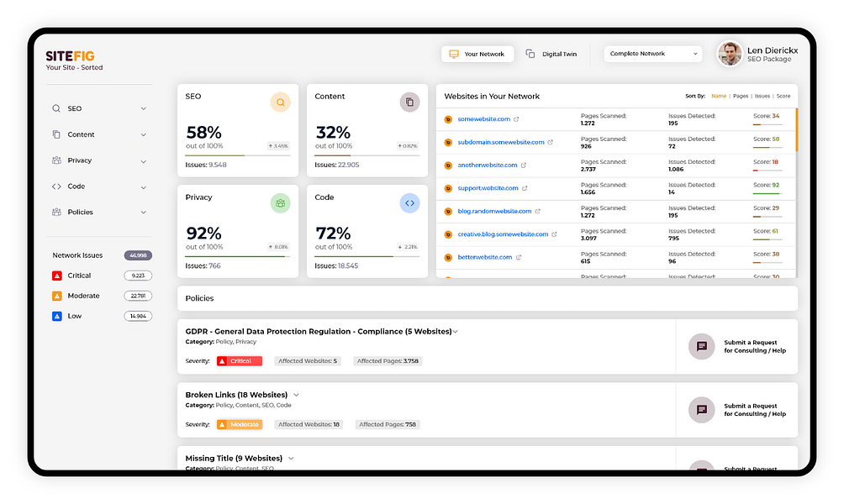Click the SEO magnifier icon in sidebar
This screenshot has height=504, width=844.
56,108
